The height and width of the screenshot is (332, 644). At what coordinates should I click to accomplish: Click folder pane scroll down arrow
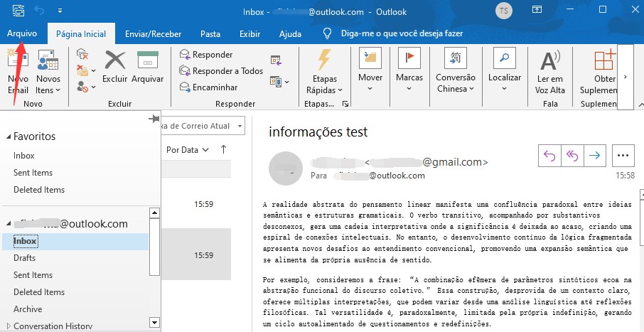pyautogui.click(x=154, y=322)
